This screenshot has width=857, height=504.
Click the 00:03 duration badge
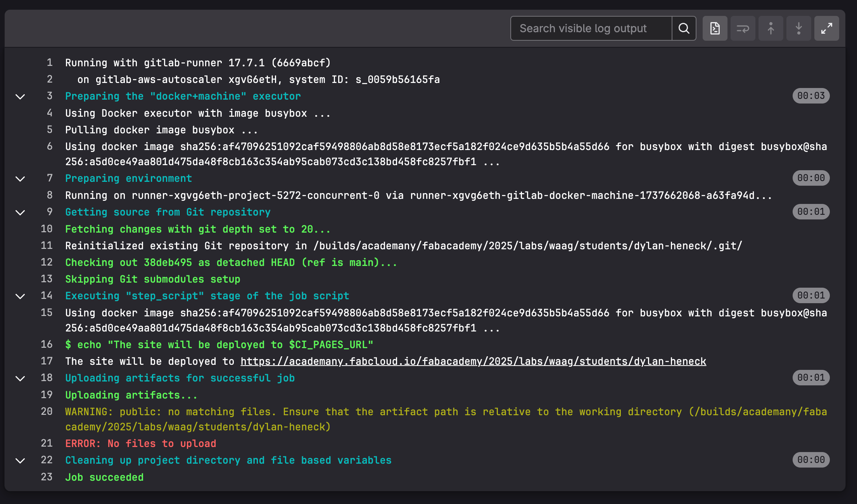811,96
